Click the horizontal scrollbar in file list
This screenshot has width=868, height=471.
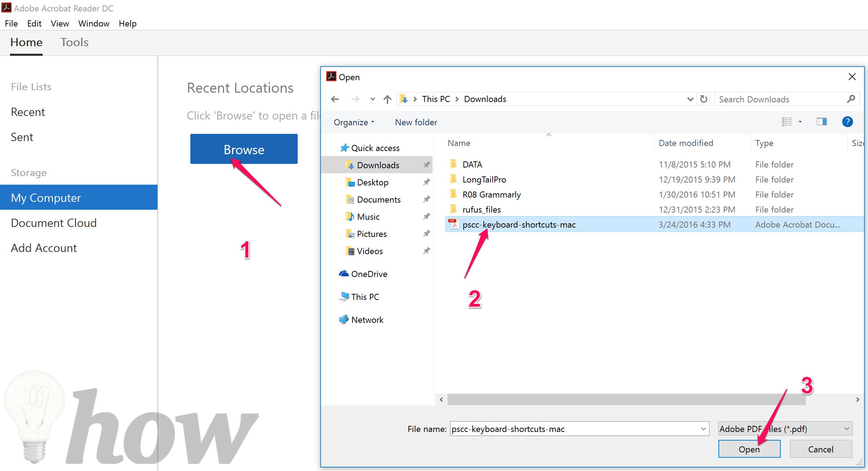(626, 399)
